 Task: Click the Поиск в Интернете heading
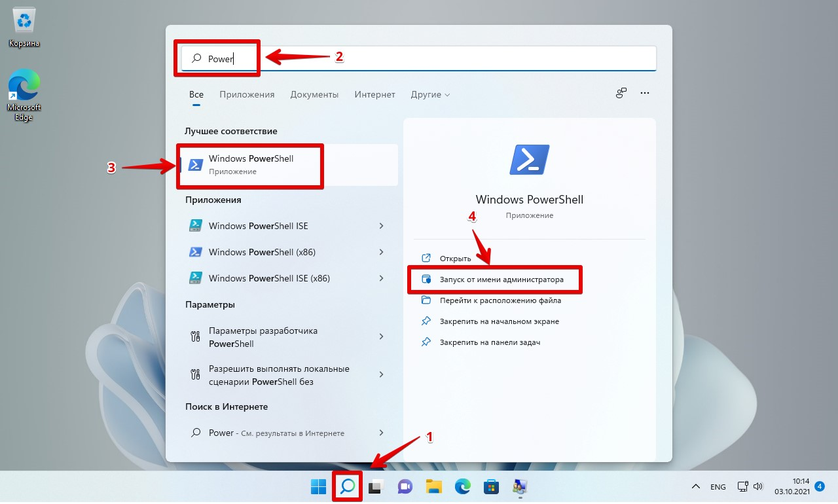(x=227, y=406)
